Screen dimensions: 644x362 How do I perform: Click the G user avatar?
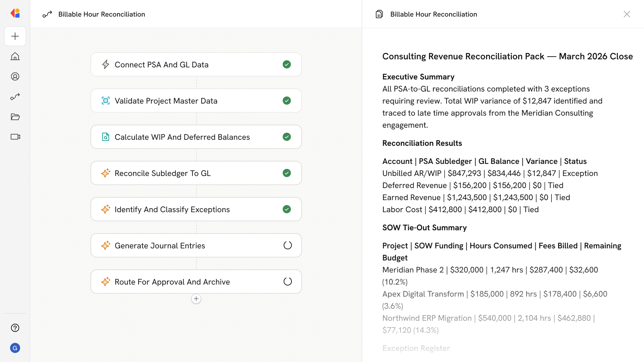tap(15, 348)
